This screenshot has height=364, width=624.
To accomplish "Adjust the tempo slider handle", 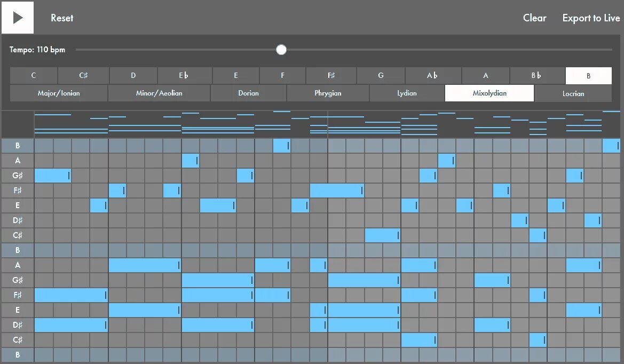I will click(x=281, y=50).
